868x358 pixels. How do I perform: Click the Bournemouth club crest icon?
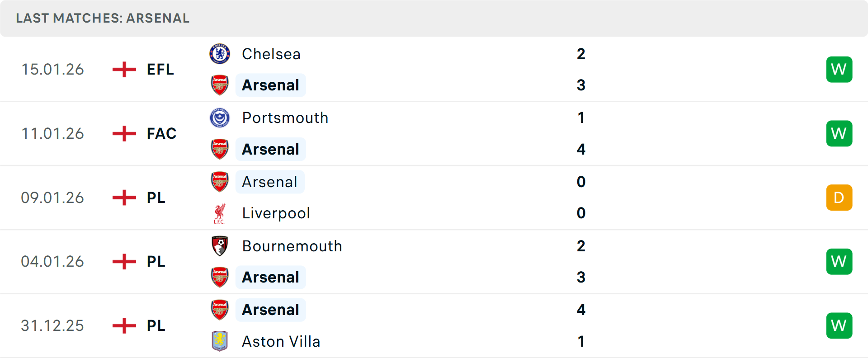(220, 246)
